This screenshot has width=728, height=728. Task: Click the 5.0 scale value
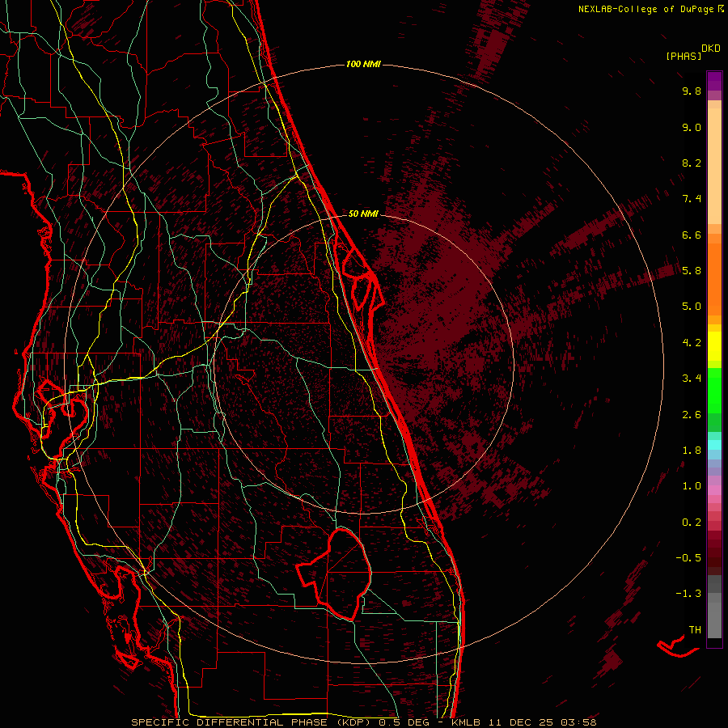[692, 307]
